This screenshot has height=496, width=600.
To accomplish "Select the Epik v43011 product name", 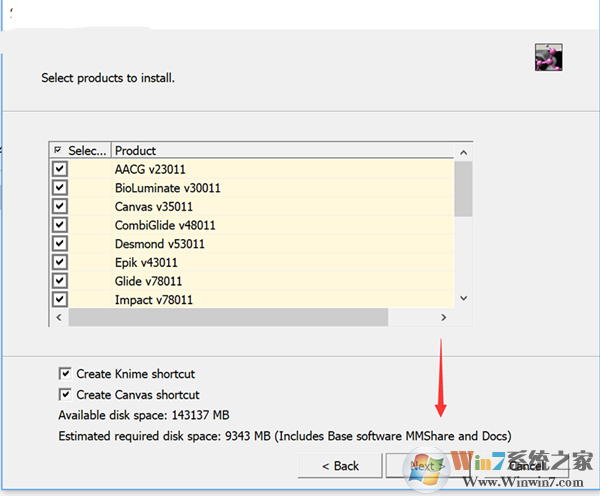I will pos(146,263).
